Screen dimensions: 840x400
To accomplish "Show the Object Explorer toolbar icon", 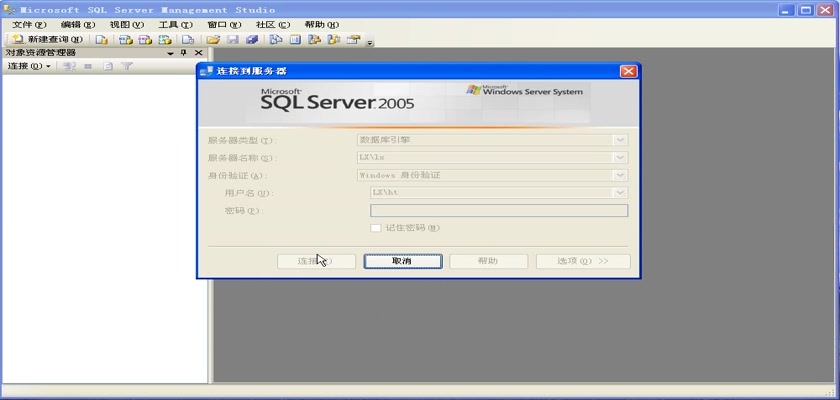I will pos(314,40).
